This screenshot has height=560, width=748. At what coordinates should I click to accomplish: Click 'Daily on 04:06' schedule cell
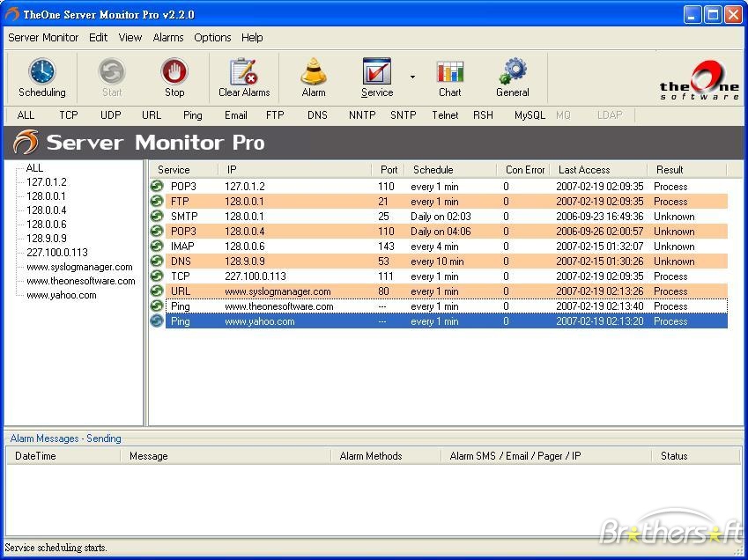[x=441, y=232]
